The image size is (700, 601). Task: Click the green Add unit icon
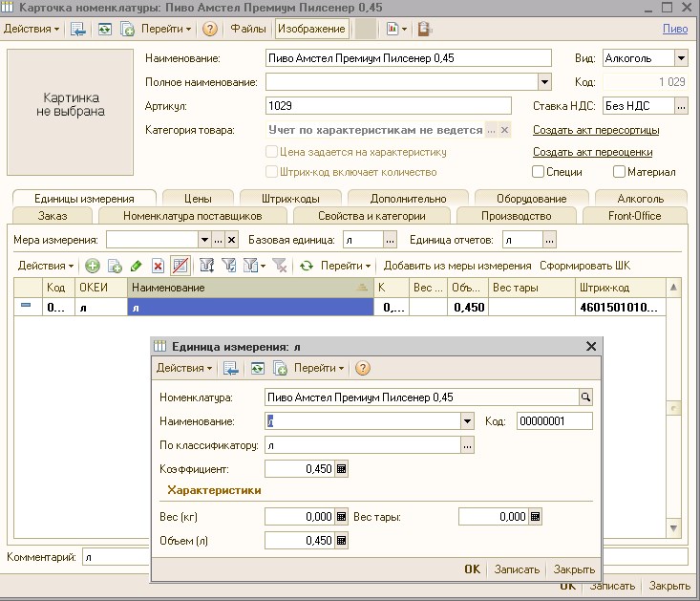pyautogui.click(x=93, y=266)
